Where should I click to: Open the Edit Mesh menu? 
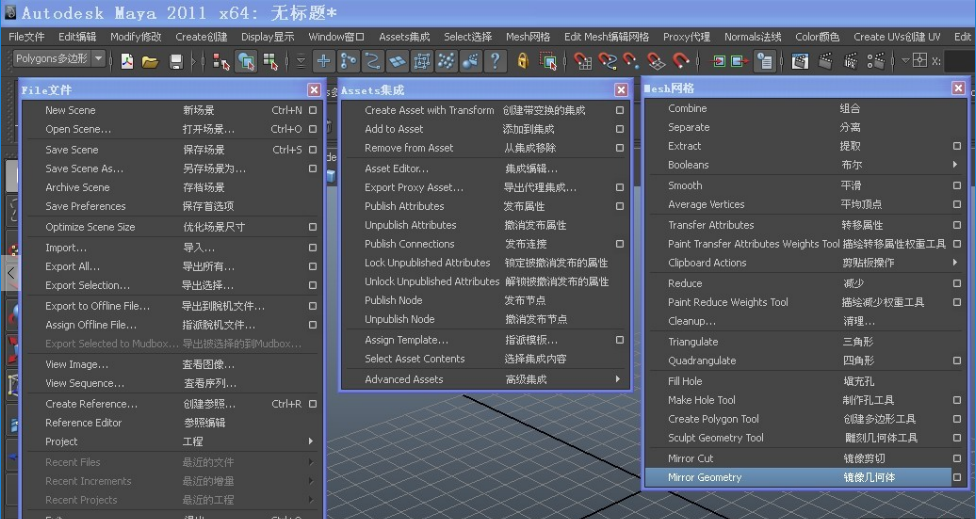[x=606, y=37]
